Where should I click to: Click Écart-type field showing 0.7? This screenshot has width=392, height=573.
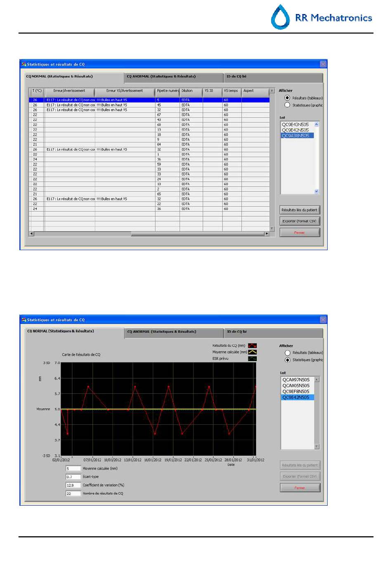tap(73, 477)
